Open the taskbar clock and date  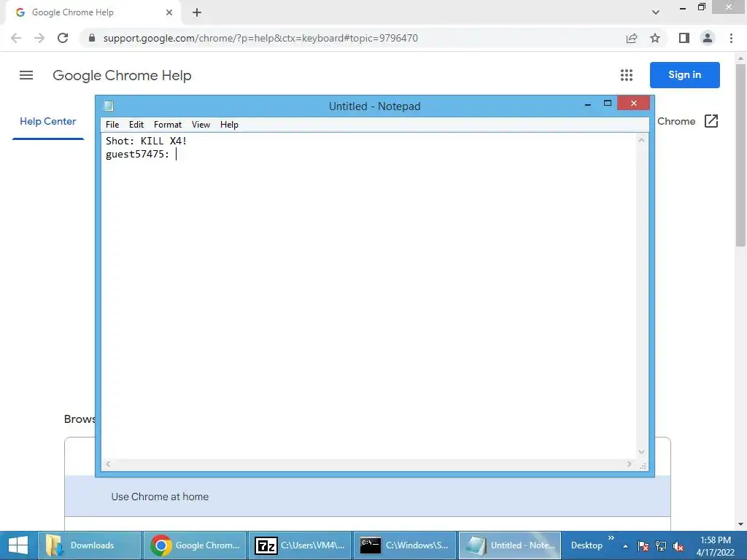click(716, 546)
